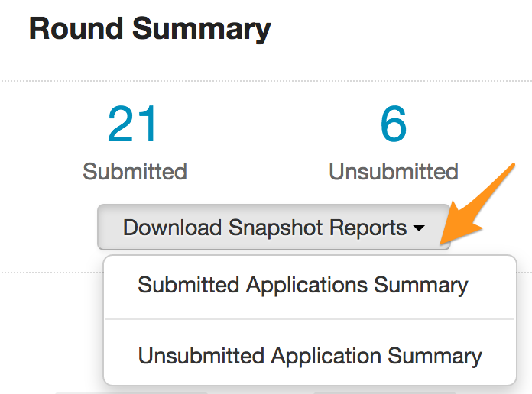The height and width of the screenshot is (394, 532).
Task: Click the word Summary in the heading
Action: point(200,29)
